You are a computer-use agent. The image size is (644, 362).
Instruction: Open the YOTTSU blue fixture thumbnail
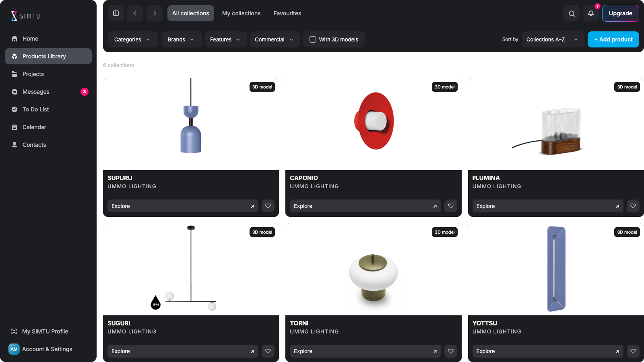(x=556, y=269)
